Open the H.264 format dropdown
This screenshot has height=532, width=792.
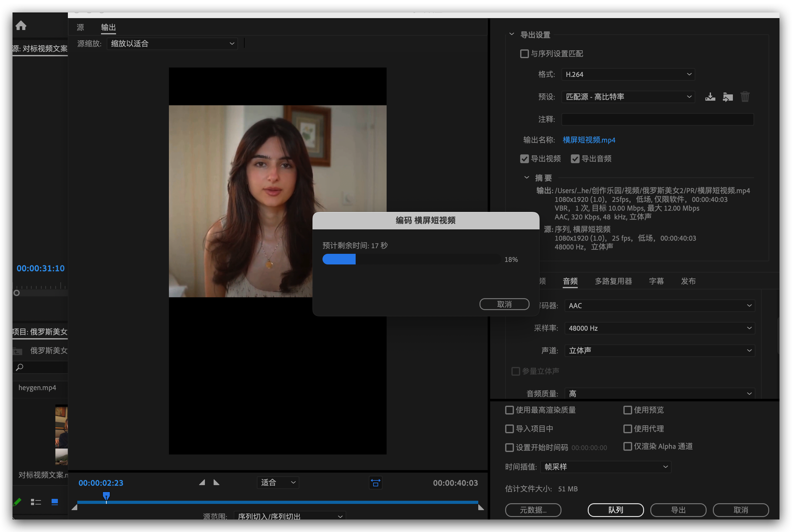[x=628, y=74]
